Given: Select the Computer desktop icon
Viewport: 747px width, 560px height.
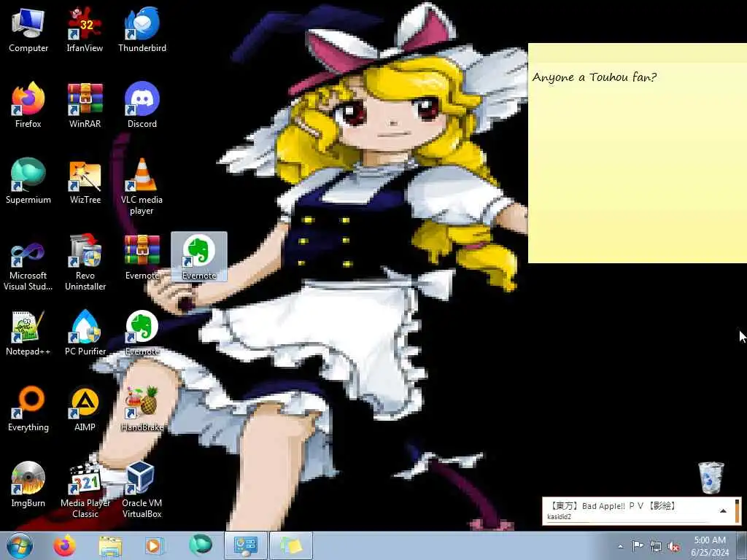Looking at the screenshot, I should pyautogui.click(x=28, y=29).
